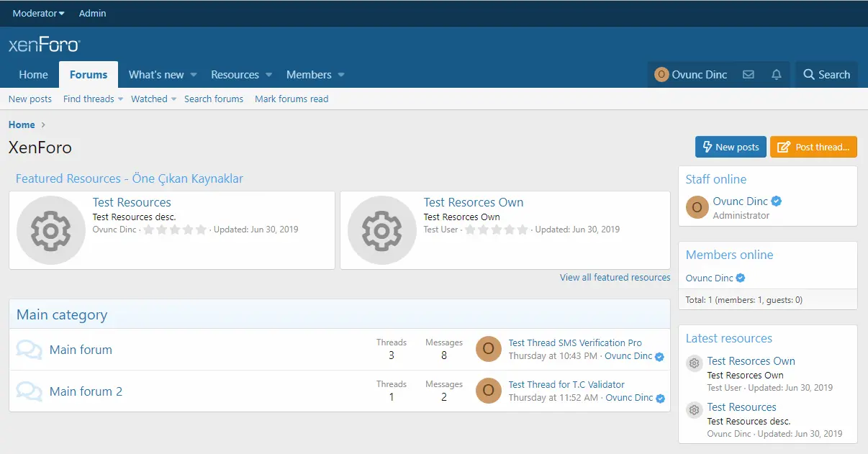This screenshot has width=868, height=454.
Task: Open the Resources tab
Action: [235, 75]
